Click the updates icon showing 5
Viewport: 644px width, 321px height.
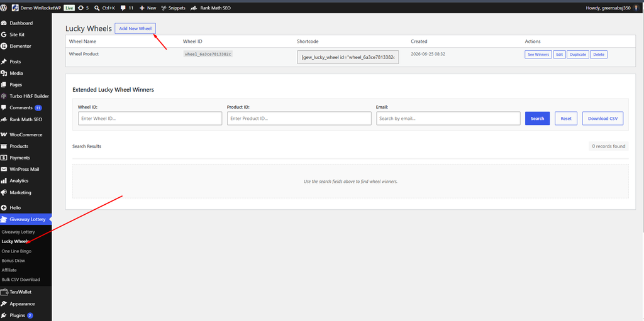(80, 8)
